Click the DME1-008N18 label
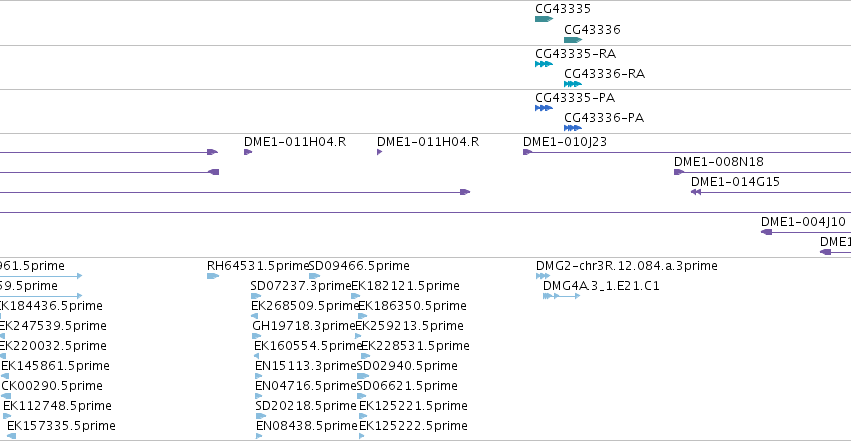 click(719, 162)
